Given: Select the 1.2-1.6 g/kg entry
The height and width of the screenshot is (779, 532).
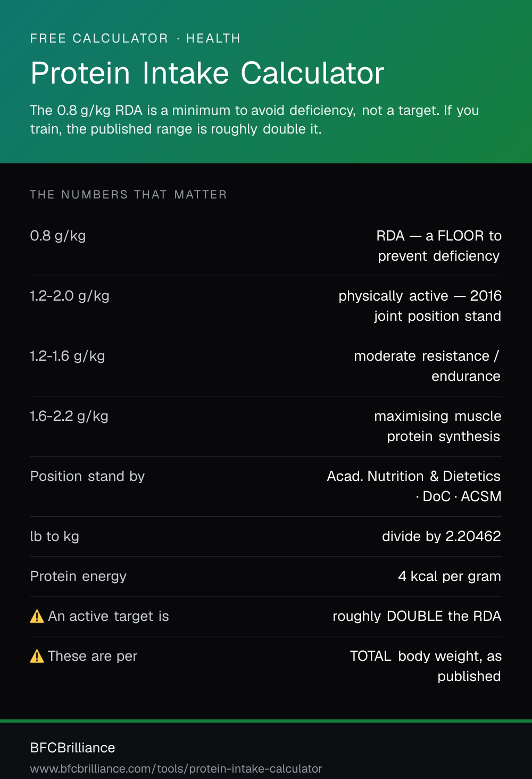Looking at the screenshot, I should click(68, 356).
